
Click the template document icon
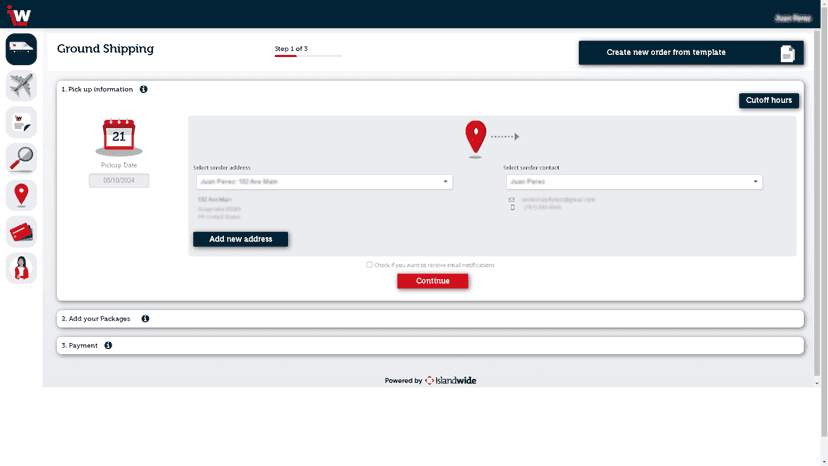coord(787,53)
